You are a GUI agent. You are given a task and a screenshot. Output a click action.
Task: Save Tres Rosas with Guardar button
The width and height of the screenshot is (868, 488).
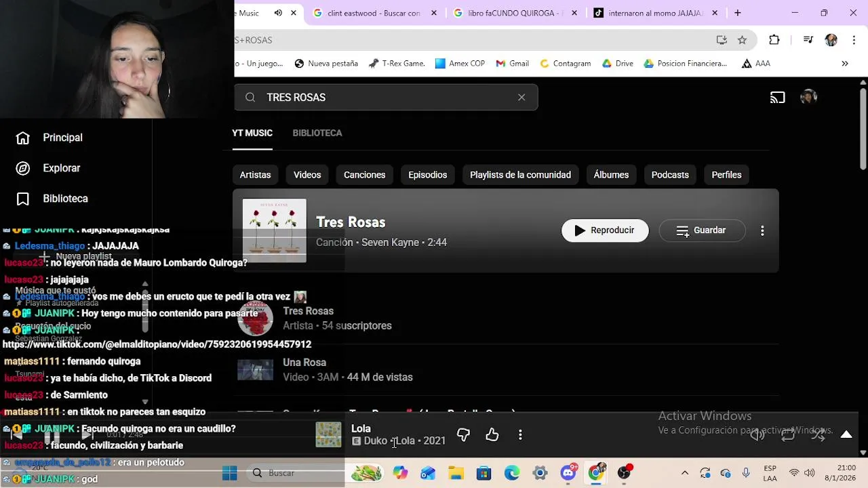point(702,230)
